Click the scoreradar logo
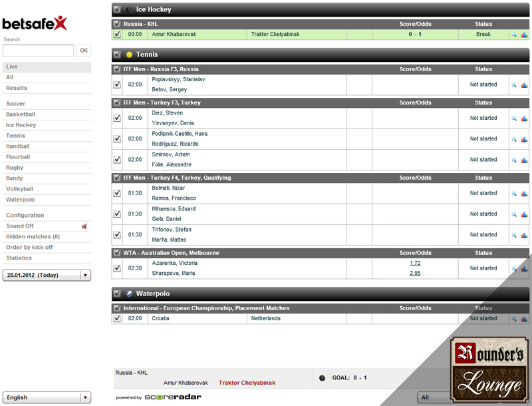This screenshot has height=406, width=532. coord(173,397)
